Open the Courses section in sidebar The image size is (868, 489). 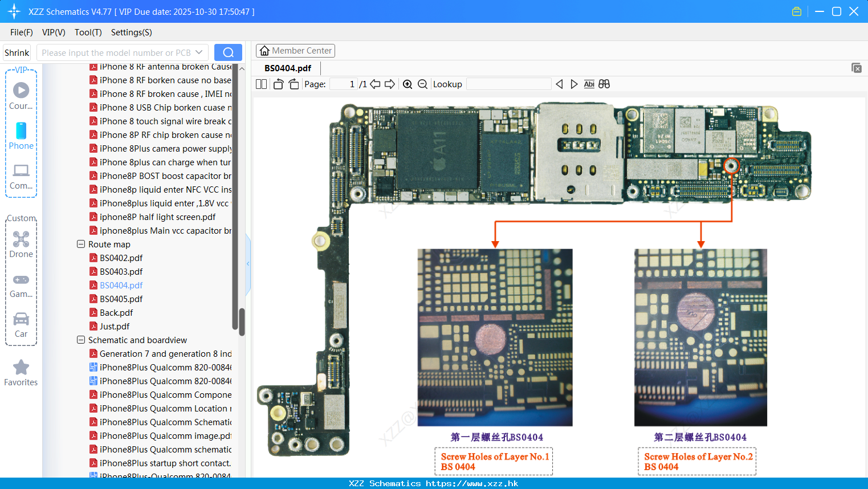point(21,96)
